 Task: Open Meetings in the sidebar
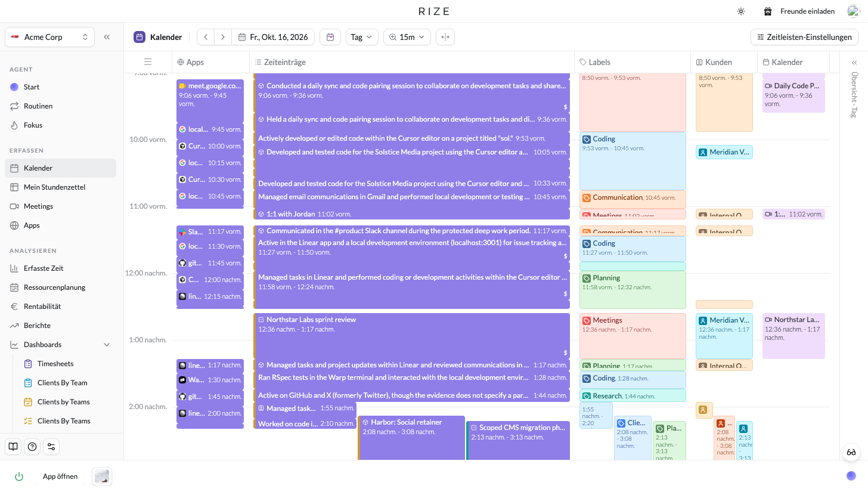click(x=60, y=206)
